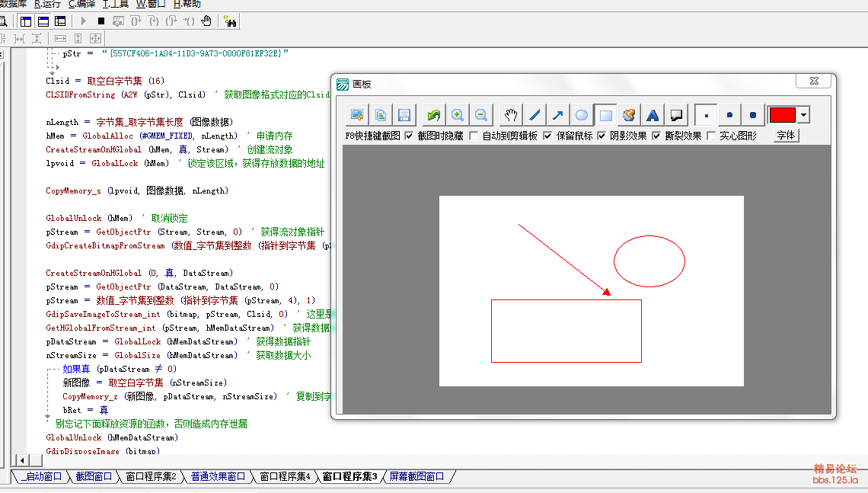
Task: Click the save floppy disk icon in 画板
Action: tap(404, 115)
